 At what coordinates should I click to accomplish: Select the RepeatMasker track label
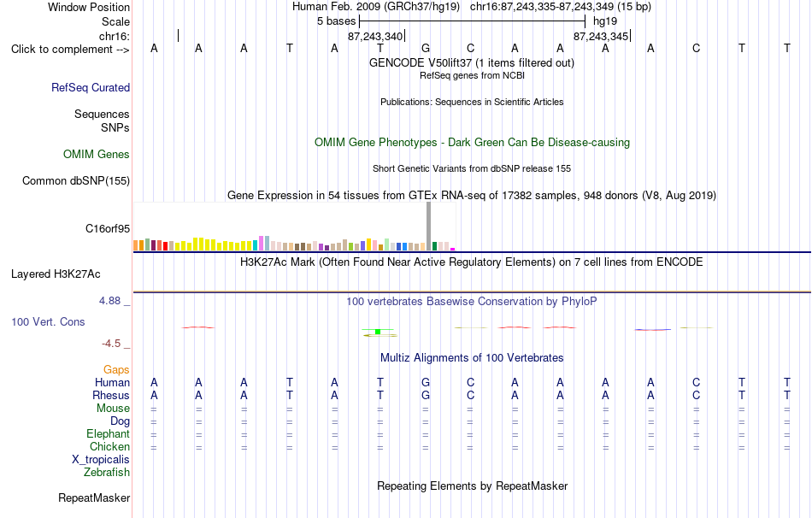pos(94,497)
